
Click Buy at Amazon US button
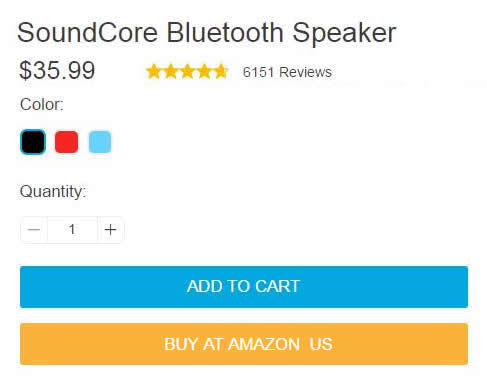(x=244, y=344)
